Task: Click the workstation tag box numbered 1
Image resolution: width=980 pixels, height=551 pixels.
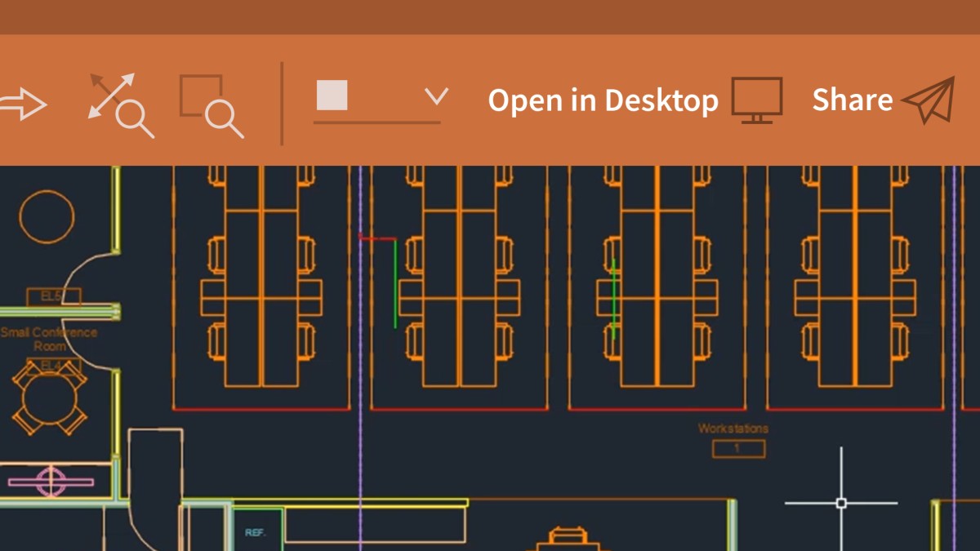Action: tap(739, 448)
